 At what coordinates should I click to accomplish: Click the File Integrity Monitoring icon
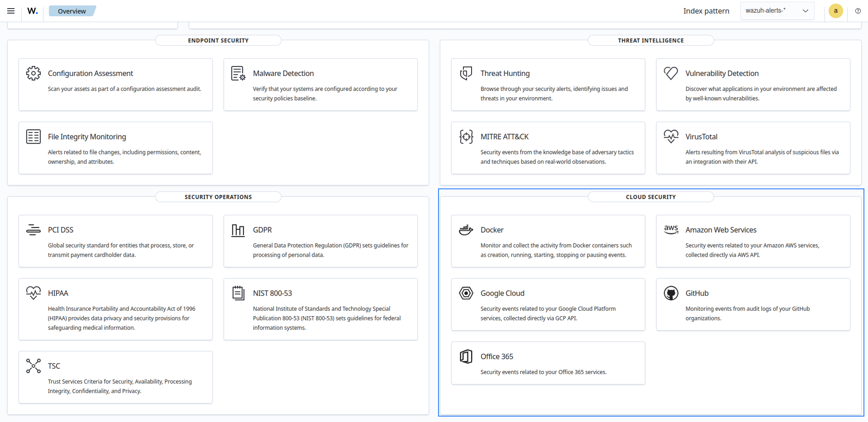[x=33, y=136]
